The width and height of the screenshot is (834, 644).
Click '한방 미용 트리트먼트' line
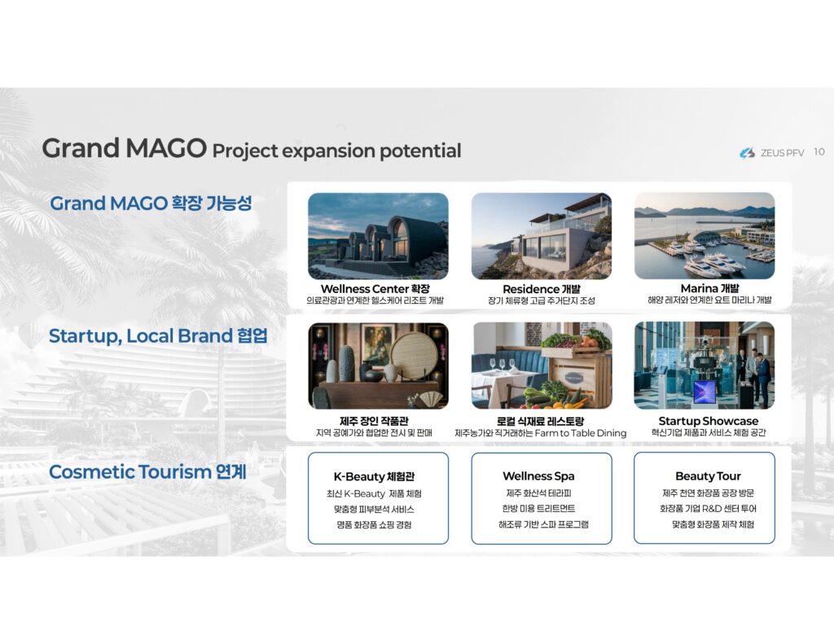tap(538, 508)
